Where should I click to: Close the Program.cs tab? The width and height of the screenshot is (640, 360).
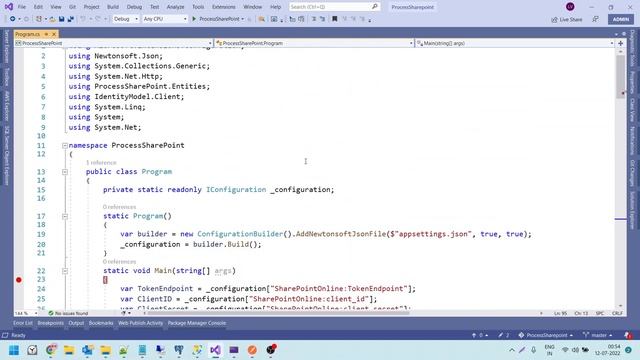54,34
